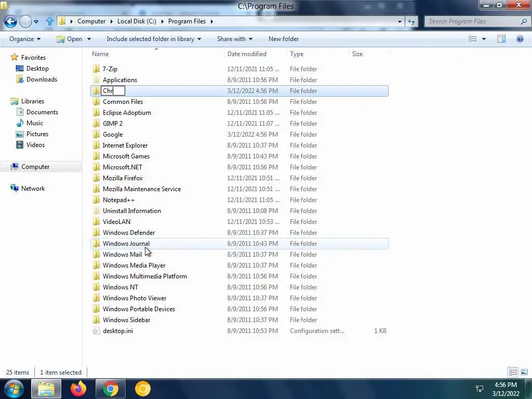Refresh the folder view
The height and width of the screenshot is (399, 532).
[x=411, y=21]
